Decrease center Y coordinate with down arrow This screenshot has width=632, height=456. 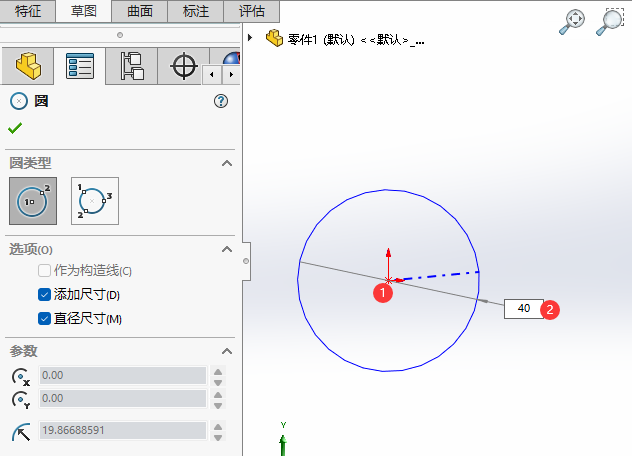coord(218,405)
